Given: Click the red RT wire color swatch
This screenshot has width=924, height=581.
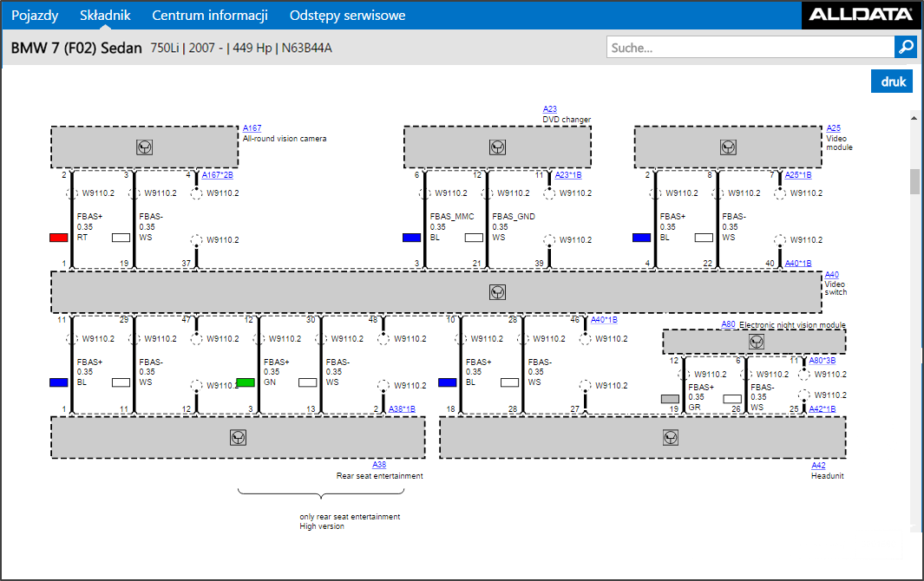Looking at the screenshot, I should coord(58,238).
